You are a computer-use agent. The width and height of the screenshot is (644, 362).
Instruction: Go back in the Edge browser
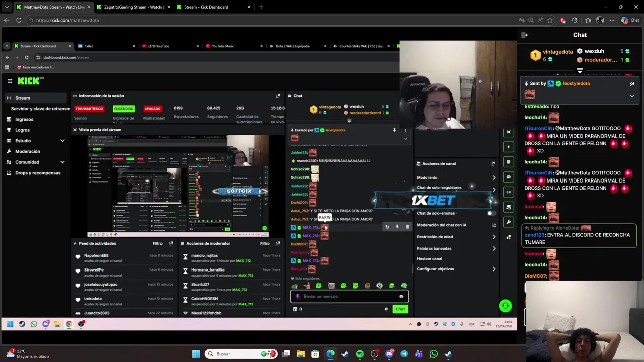(x=7, y=20)
